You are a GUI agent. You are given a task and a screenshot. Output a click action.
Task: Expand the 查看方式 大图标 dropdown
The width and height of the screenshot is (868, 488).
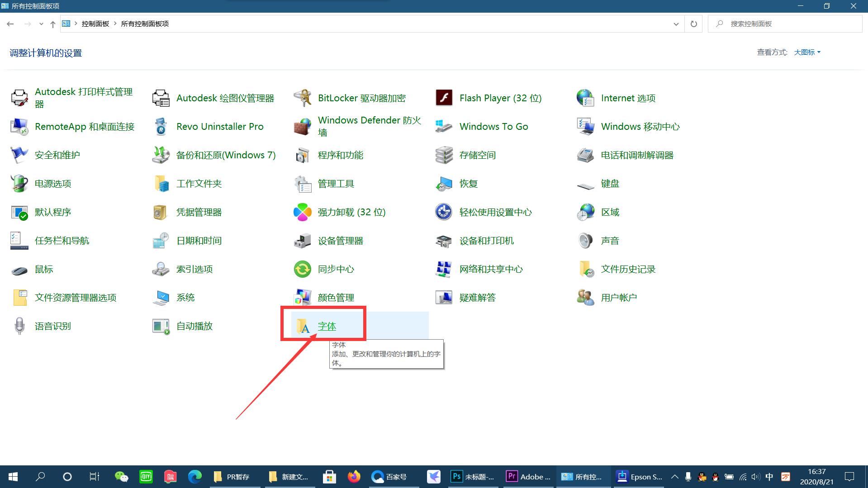[x=807, y=52]
